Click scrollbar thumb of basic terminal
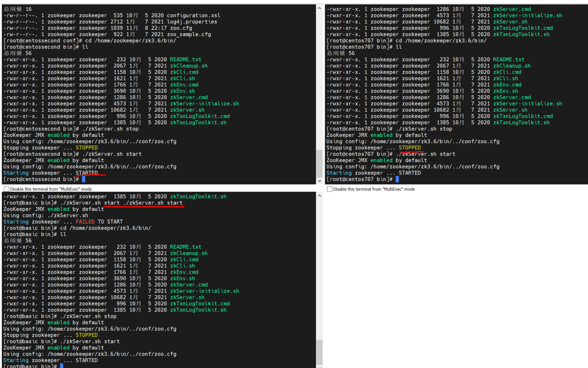588x368 pixels. [x=319, y=352]
